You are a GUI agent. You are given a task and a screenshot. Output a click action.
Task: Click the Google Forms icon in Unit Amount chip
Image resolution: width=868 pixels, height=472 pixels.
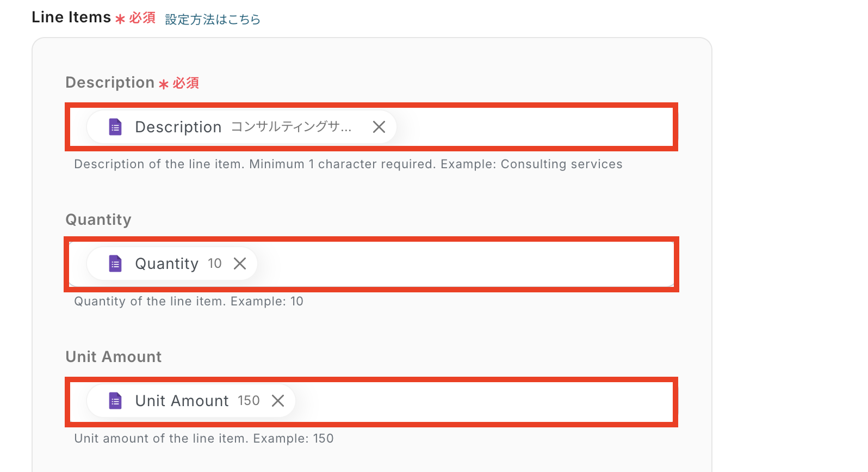coord(115,401)
